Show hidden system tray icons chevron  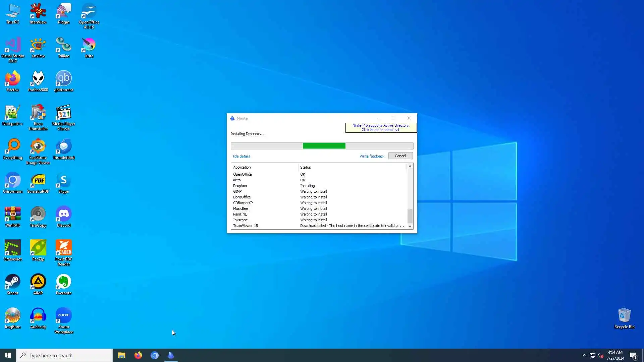(x=584, y=355)
